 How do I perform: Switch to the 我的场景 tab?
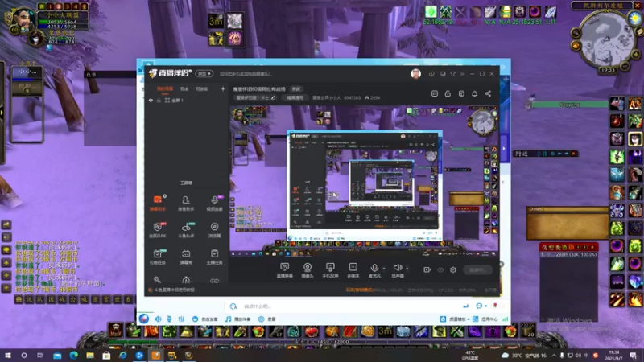pyautogui.click(x=165, y=88)
